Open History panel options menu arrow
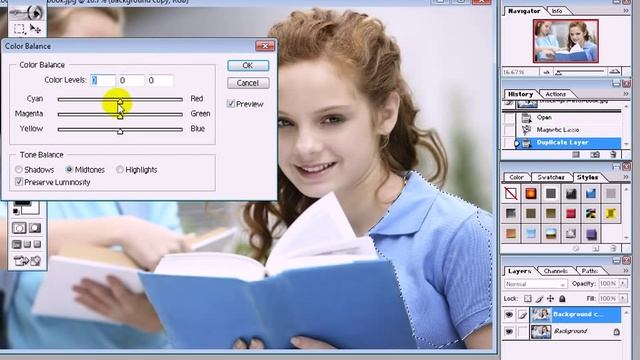The height and width of the screenshot is (360, 640). (x=626, y=94)
